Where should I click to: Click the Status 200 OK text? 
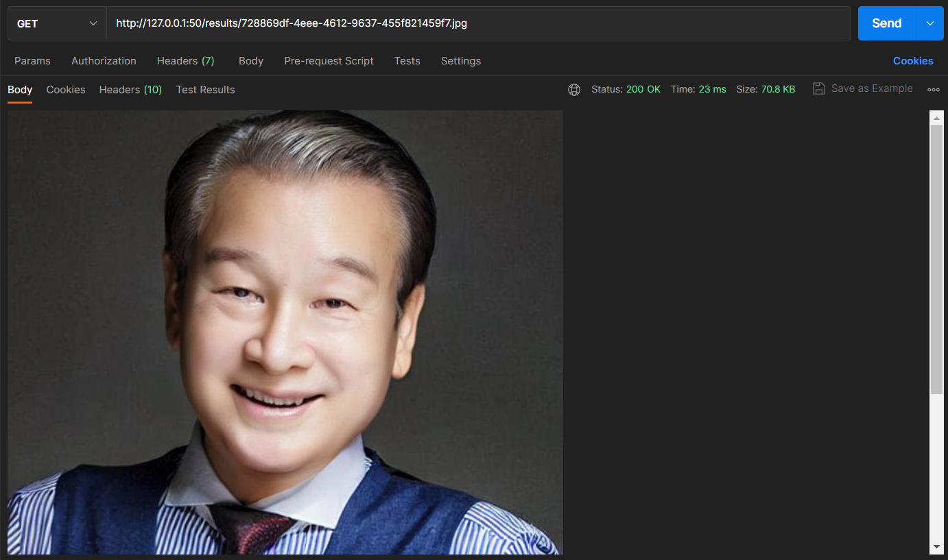point(626,90)
